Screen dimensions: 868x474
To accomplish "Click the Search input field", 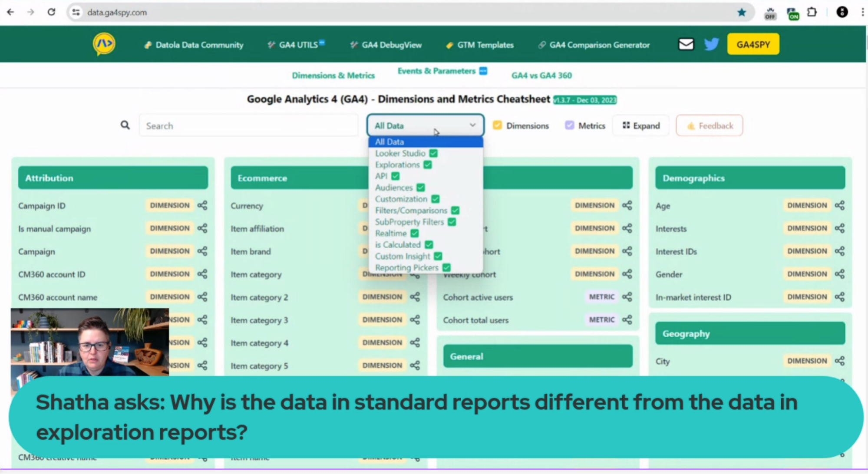I will click(x=248, y=125).
